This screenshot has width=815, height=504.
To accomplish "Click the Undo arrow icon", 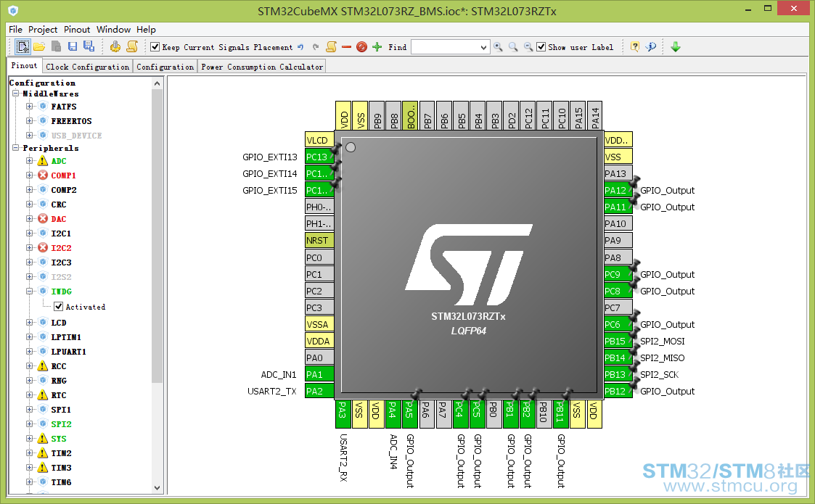I will [300, 46].
